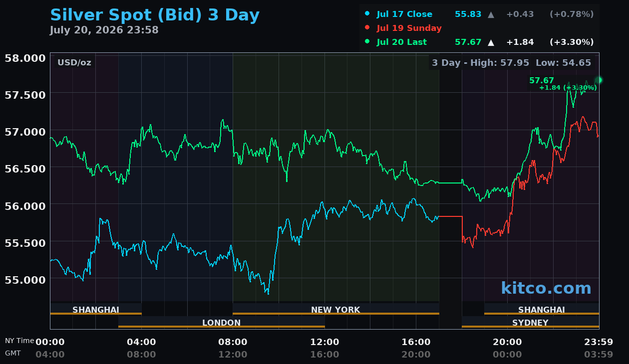This screenshot has height=364, width=629.
Task: Click the LONDON session bar
Action: (x=222, y=322)
